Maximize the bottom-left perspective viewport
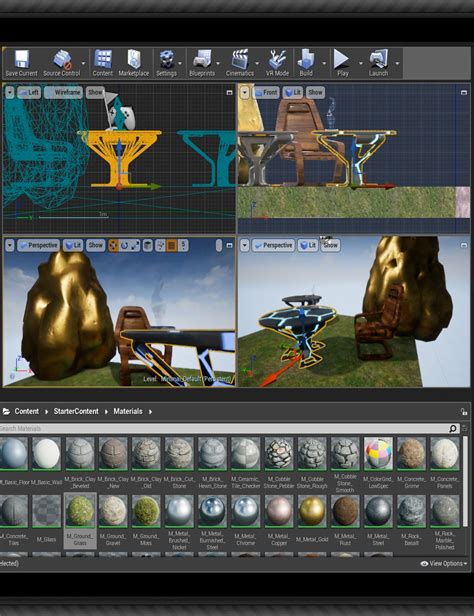The image size is (474, 616). tap(229, 245)
